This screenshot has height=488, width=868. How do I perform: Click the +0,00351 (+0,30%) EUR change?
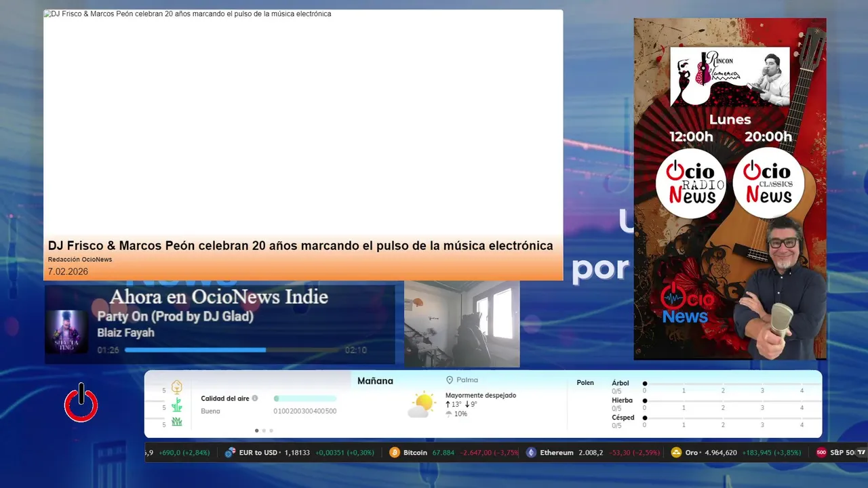(344, 453)
